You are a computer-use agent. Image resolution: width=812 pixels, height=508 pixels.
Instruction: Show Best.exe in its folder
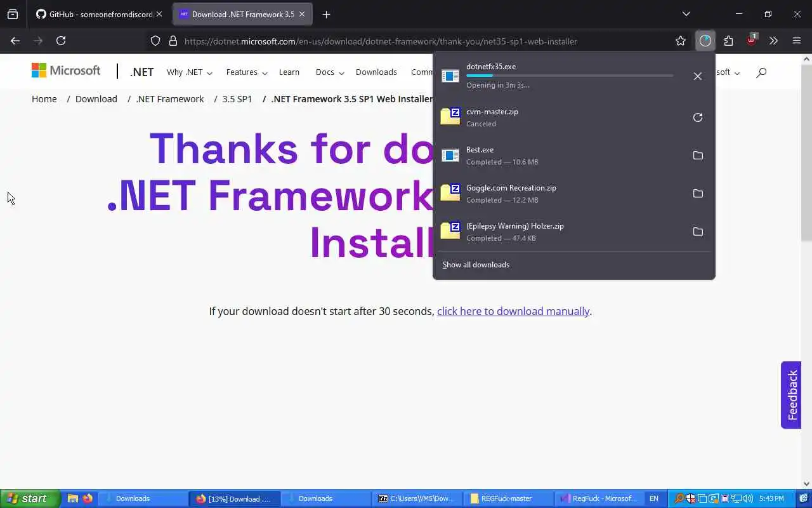[698, 156]
